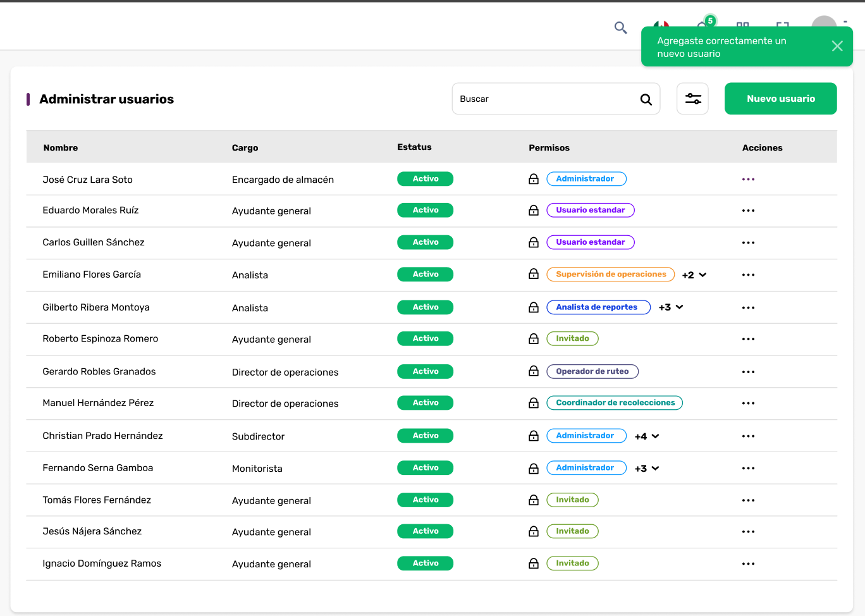Click Activo status of Ignacio Domínguez Ramos
Viewport: 865px width, 616px height.
pyautogui.click(x=426, y=563)
